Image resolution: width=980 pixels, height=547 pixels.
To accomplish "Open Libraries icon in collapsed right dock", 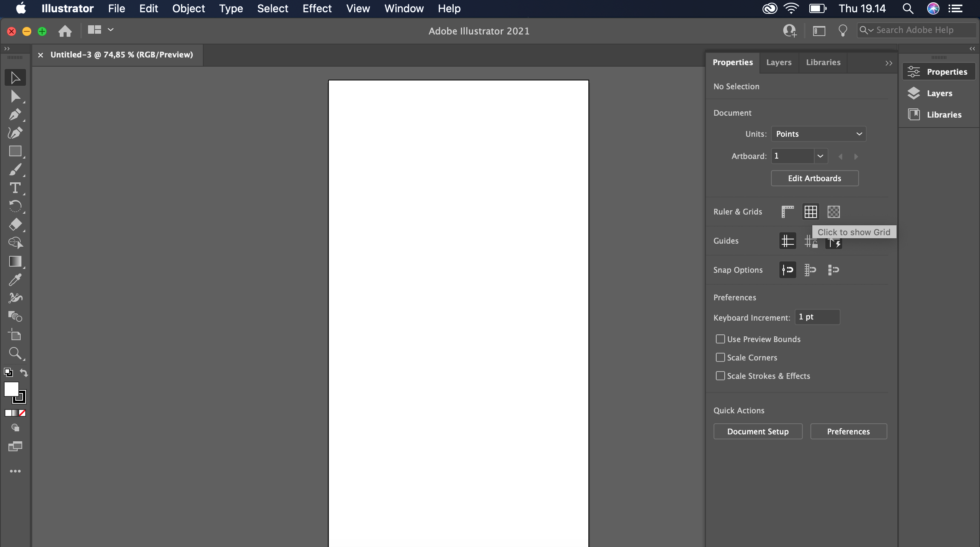I will pyautogui.click(x=914, y=115).
